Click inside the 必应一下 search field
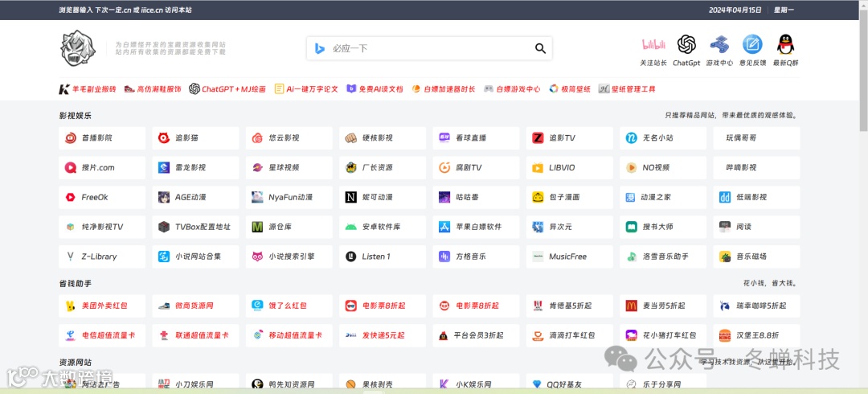Image resolution: width=868 pixels, height=394 pixels. click(429, 48)
